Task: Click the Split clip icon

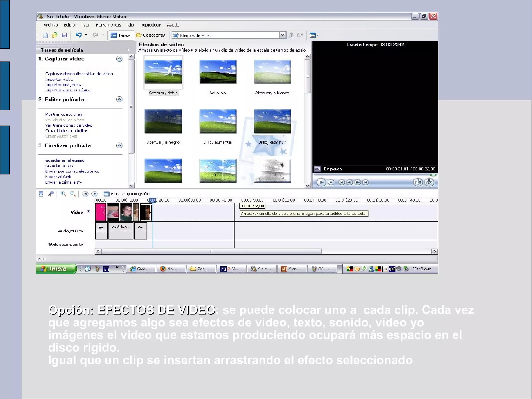Action: click(418, 182)
